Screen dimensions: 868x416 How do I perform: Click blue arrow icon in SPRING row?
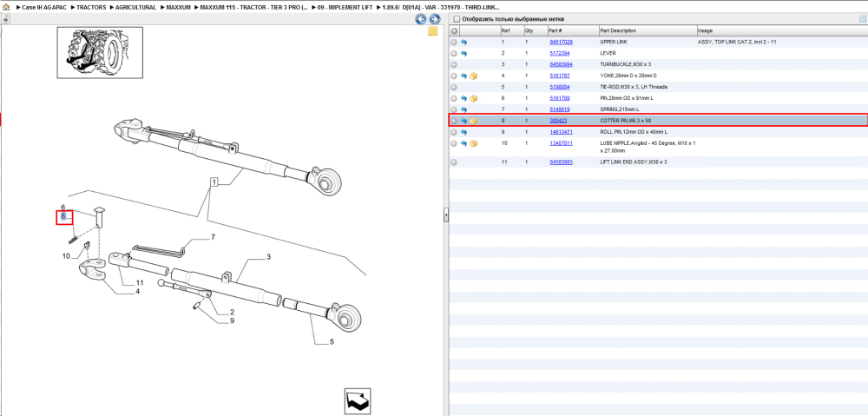464,109
